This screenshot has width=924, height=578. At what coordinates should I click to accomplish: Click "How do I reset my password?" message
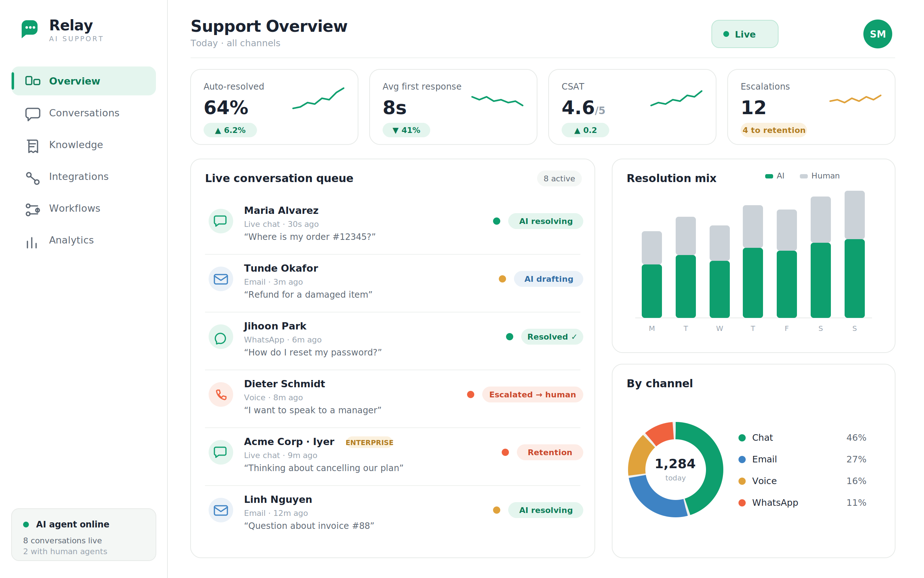coord(313,353)
